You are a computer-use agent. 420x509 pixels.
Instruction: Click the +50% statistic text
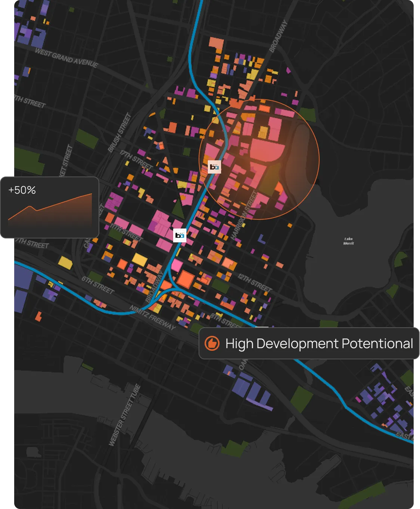pos(22,190)
